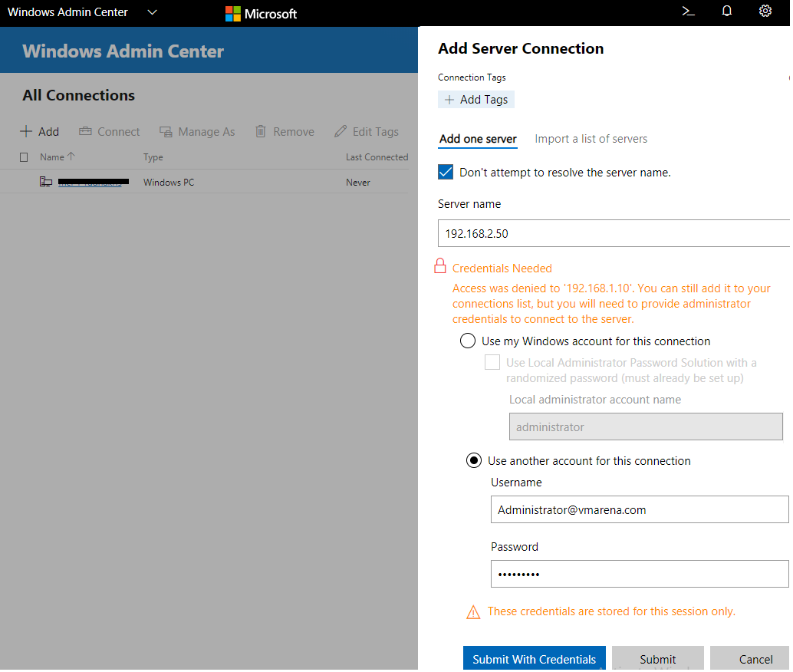Image resolution: width=793 pixels, height=672 pixels.
Task: Open the redacted connection name link
Action: [x=93, y=182]
